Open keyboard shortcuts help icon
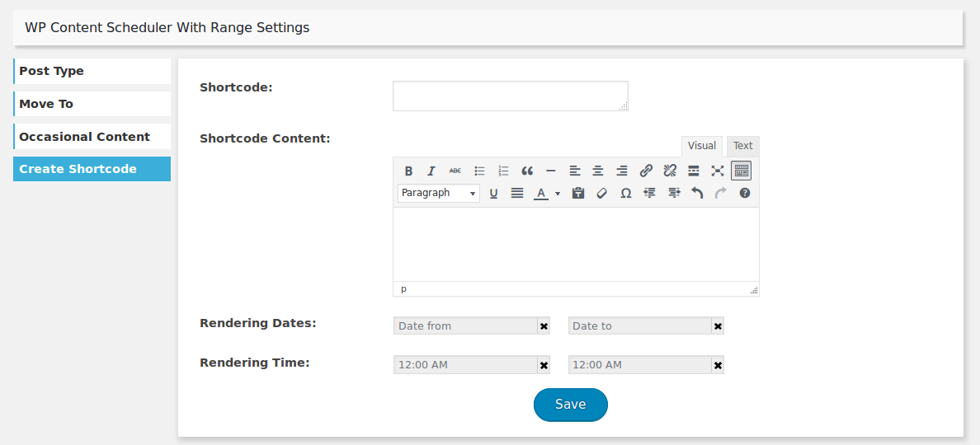Viewport: 980px width, 445px height. coord(744,194)
